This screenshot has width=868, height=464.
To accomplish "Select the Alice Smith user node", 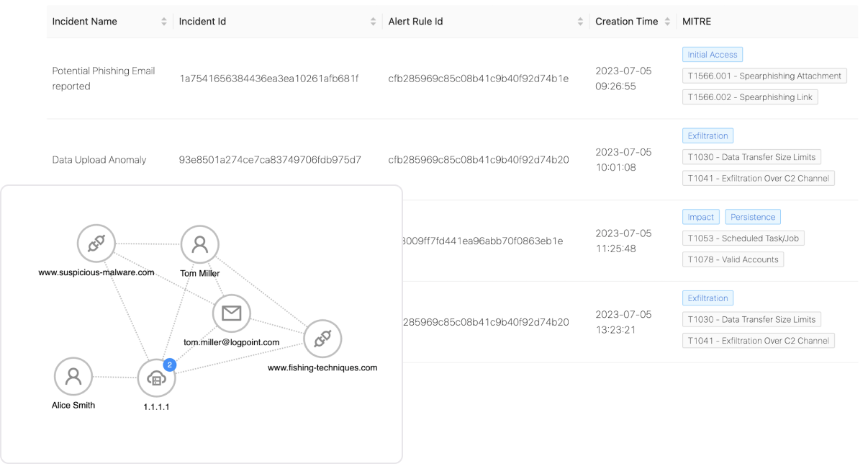I will tap(73, 376).
